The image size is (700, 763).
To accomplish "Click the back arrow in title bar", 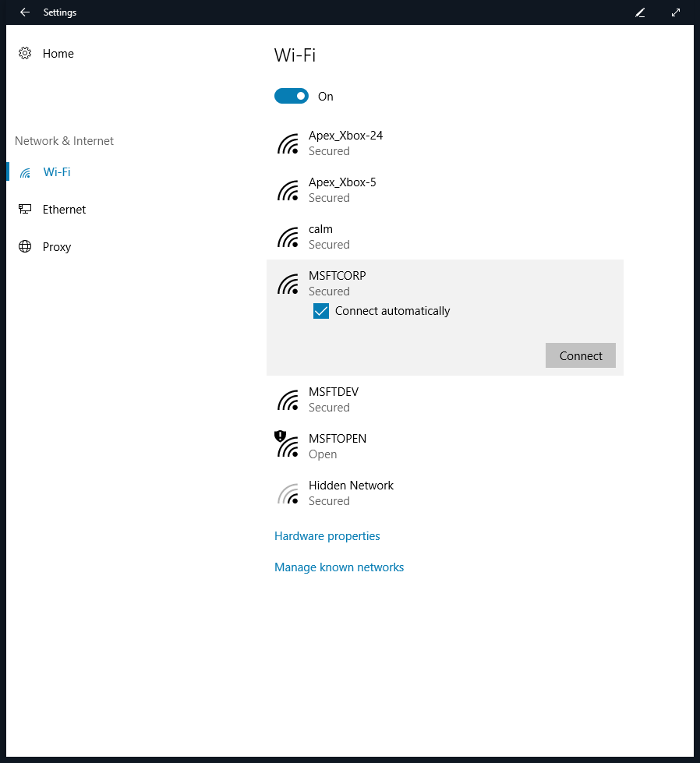I will pos(25,12).
